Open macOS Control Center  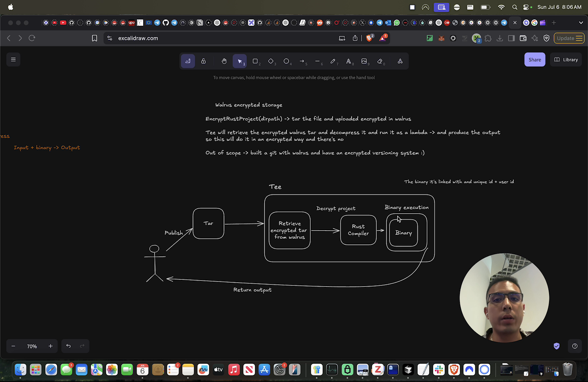coord(527,7)
